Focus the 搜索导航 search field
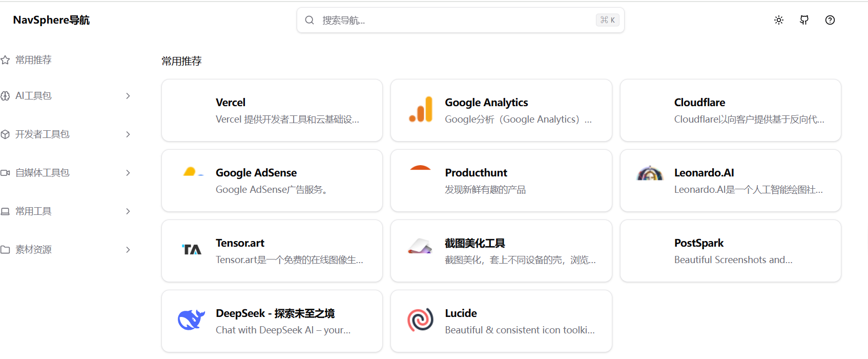 point(460,20)
